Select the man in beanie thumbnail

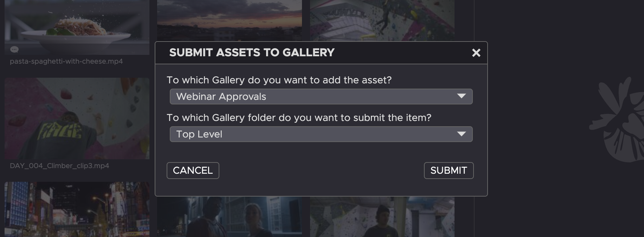tap(382, 216)
